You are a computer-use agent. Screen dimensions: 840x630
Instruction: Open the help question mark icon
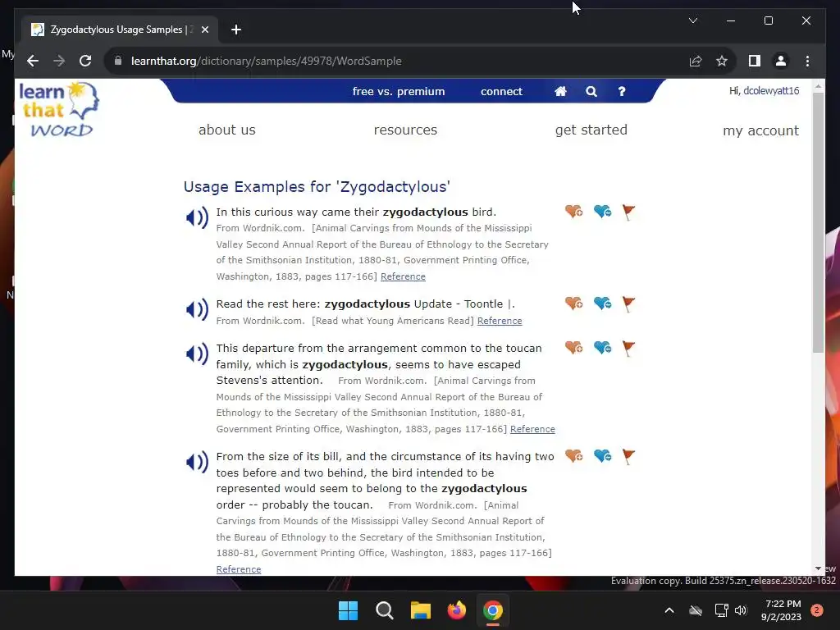click(622, 92)
